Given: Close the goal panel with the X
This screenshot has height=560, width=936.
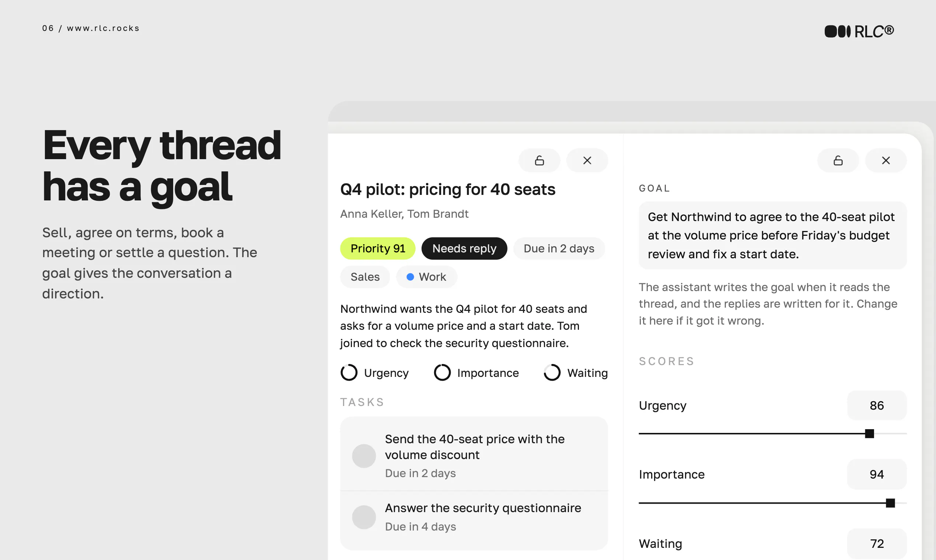Looking at the screenshot, I should coord(886,160).
